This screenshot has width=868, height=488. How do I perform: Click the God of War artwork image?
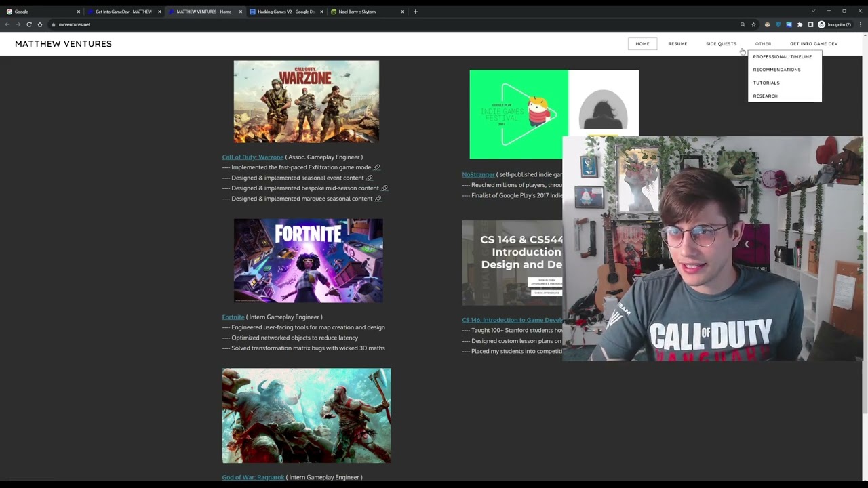307,415
